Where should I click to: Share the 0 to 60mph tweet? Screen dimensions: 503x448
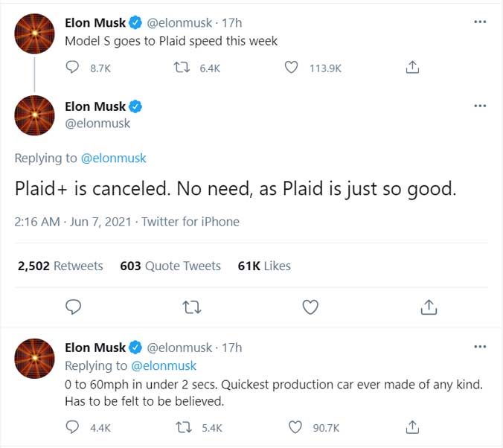coord(412,427)
